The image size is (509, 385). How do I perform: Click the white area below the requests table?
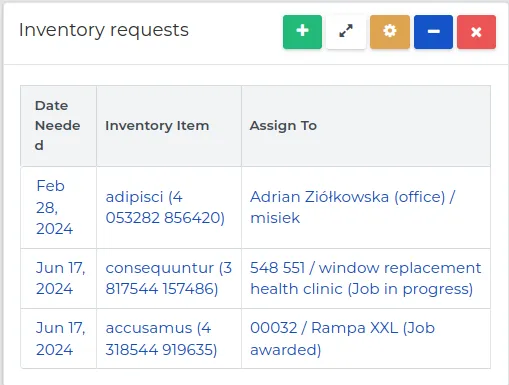point(255,377)
